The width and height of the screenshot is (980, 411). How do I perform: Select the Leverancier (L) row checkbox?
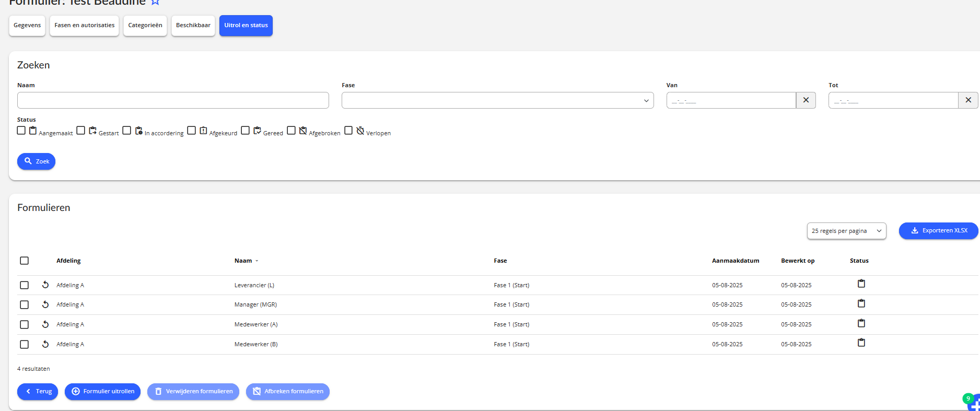click(x=25, y=285)
